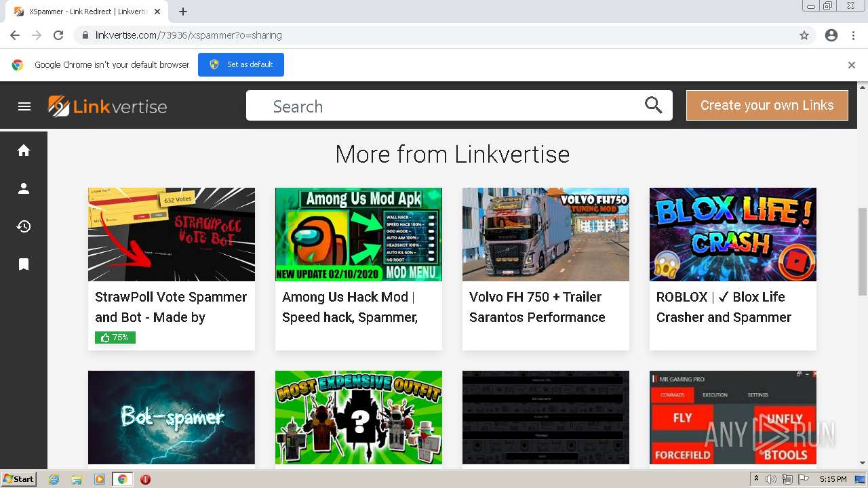868x488 pixels.
Task: Reload the current page
Action: [58, 35]
